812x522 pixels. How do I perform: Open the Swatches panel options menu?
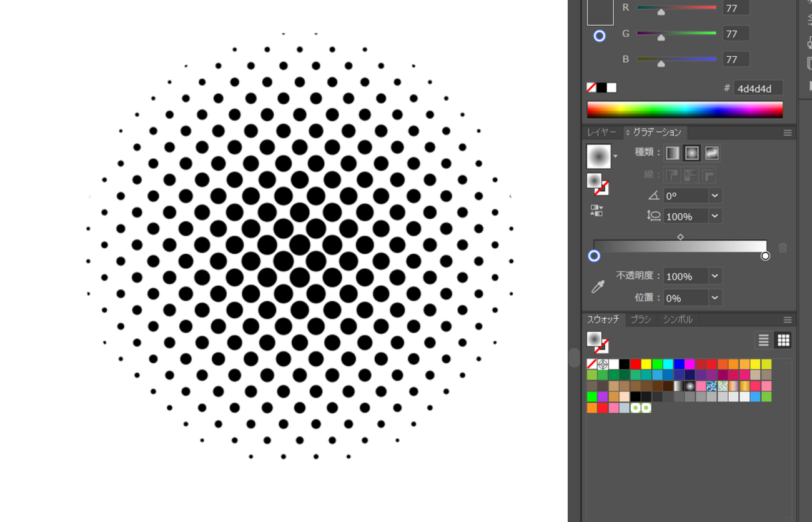click(788, 319)
